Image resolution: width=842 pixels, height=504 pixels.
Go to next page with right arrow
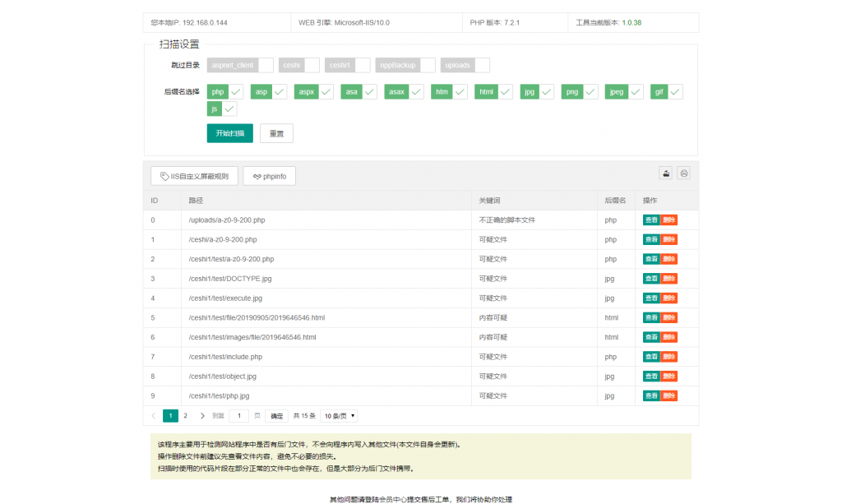coord(202,416)
